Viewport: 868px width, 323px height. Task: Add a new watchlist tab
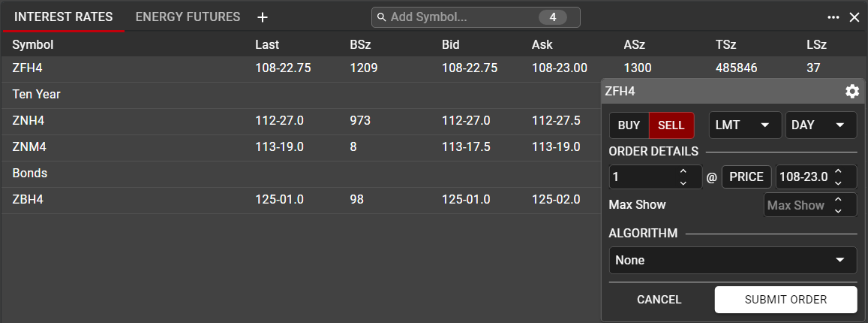(262, 17)
